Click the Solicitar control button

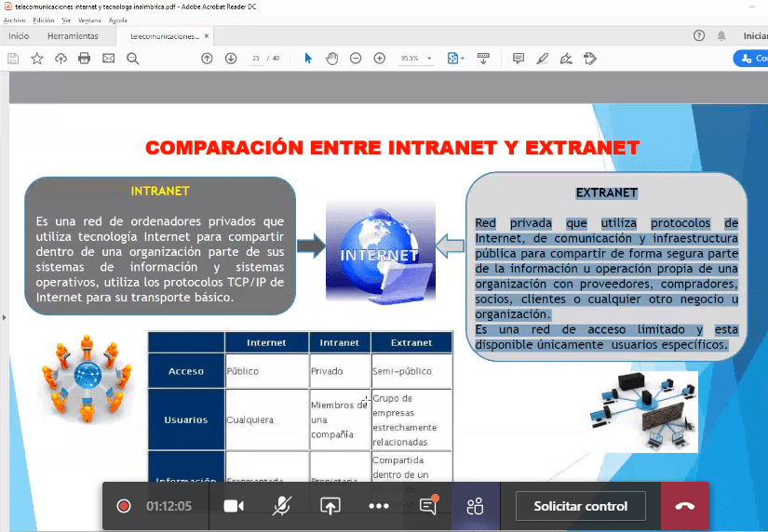[580, 506]
